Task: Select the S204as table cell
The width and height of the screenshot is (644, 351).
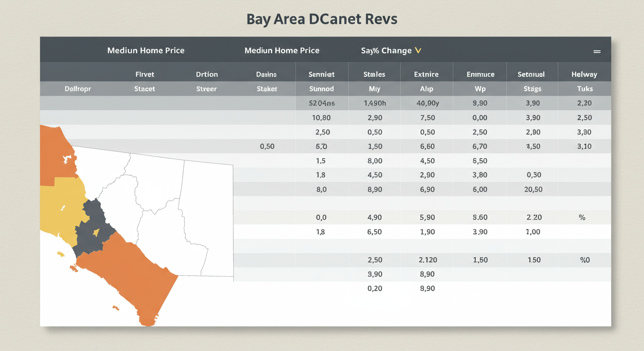Action: pos(322,103)
